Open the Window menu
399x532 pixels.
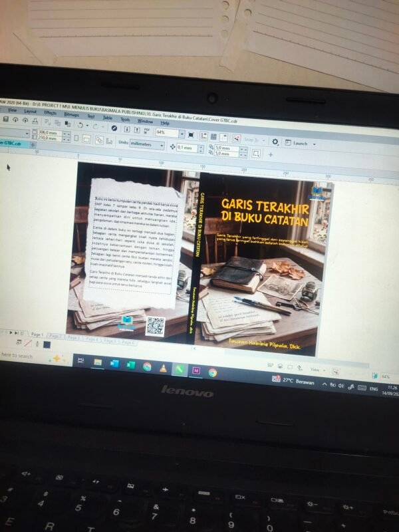tap(145, 121)
